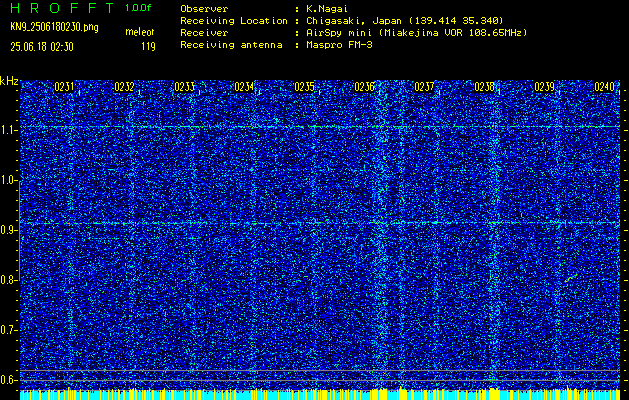Click the 0.9 kHz axis label
The image size is (629, 400).
click(8, 230)
